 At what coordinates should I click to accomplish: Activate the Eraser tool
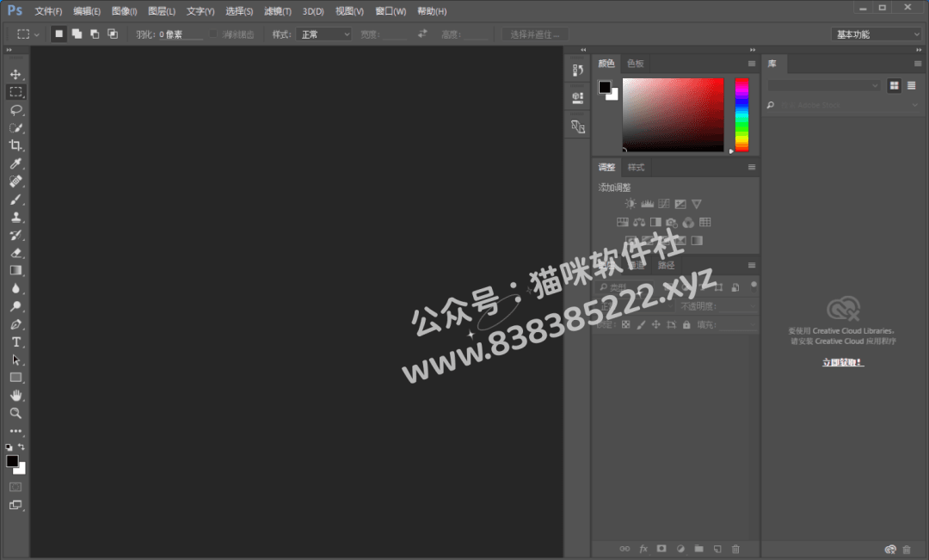coord(15,253)
